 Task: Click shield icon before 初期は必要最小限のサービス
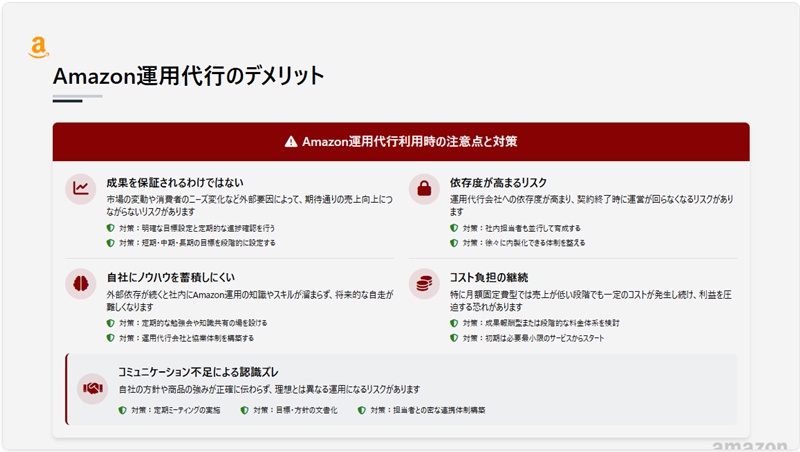[454, 338]
